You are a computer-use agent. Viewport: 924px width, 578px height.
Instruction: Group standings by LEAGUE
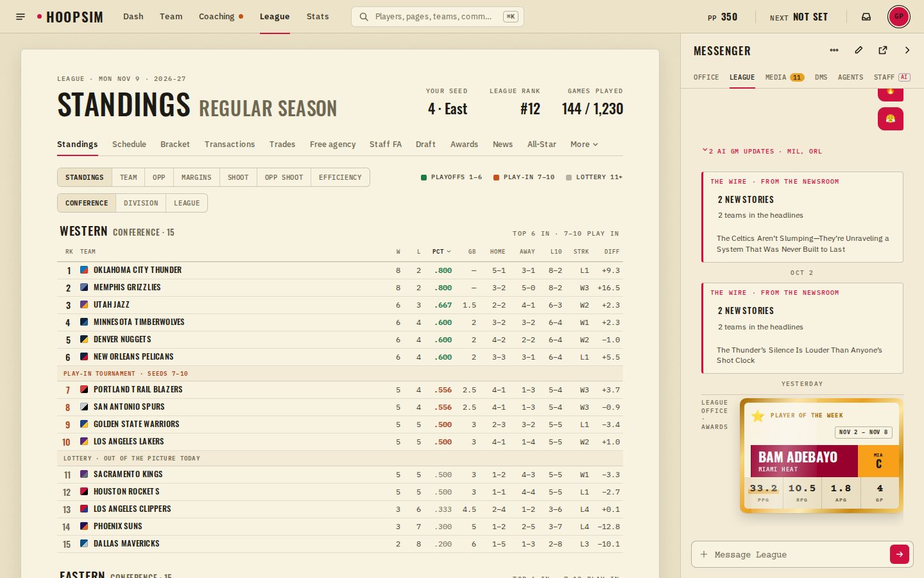[187, 203]
